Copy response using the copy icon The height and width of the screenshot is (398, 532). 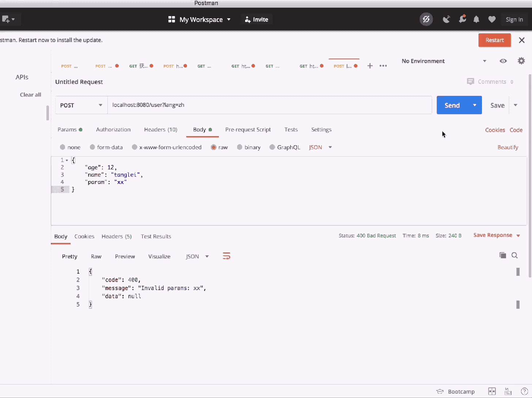[x=503, y=255]
